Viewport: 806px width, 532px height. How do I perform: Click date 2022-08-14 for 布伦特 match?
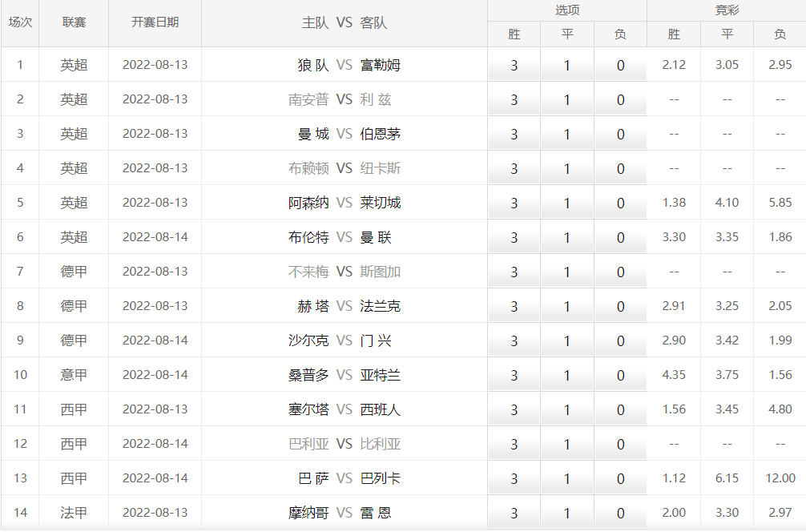click(x=155, y=237)
